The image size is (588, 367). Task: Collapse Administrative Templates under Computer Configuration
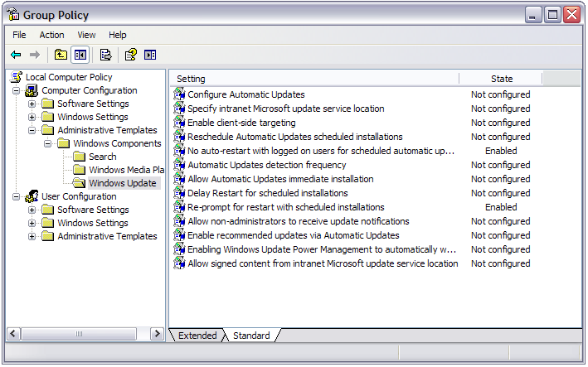pyautogui.click(x=32, y=130)
